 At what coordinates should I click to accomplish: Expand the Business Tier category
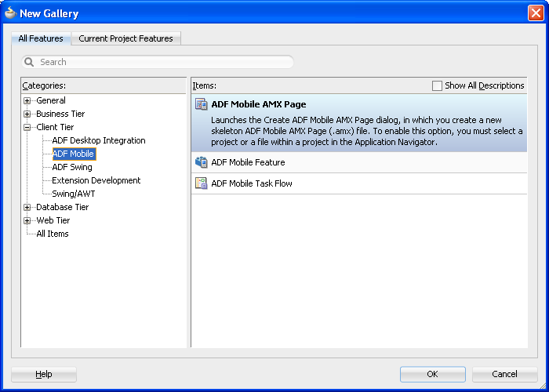pos(27,114)
